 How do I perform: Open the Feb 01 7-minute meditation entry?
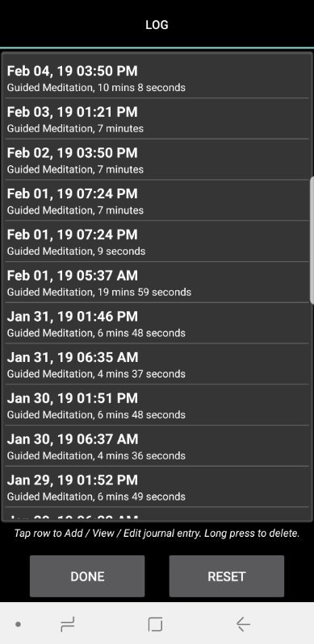(x=157, y=201)
